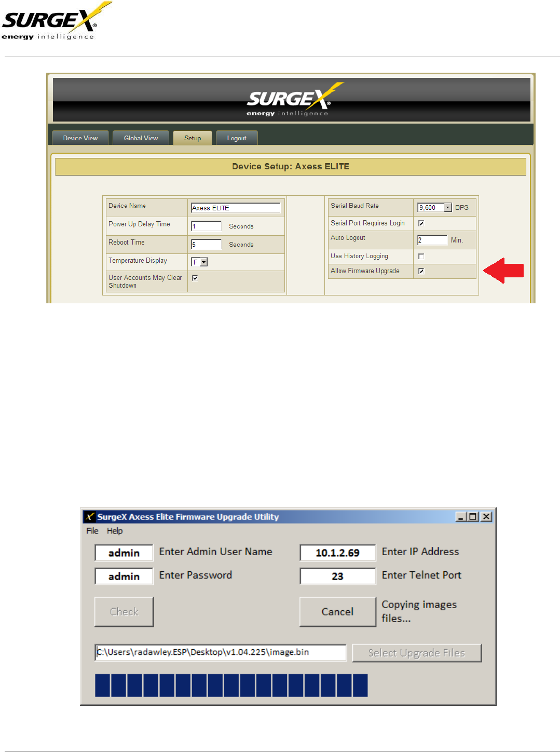Click the SurgeX logo at page top
Image resolution: width=560 pixels, height=752 pixels.
57,21
